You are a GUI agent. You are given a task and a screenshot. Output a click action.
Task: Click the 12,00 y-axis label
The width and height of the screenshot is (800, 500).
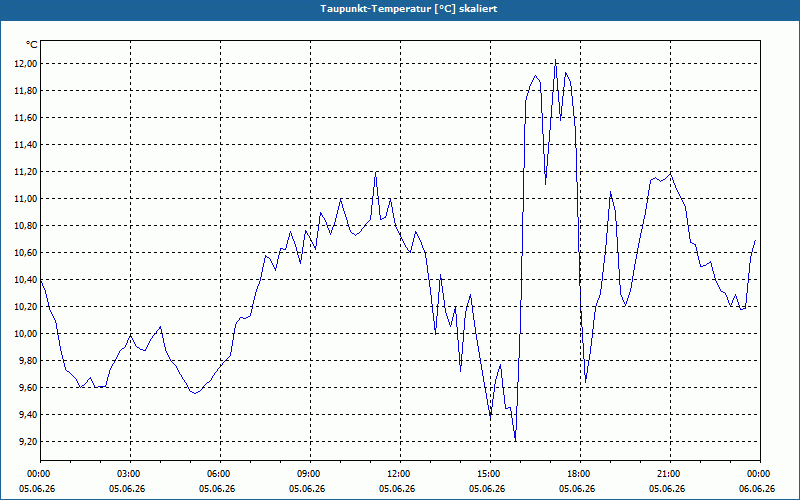click(26, 64)
